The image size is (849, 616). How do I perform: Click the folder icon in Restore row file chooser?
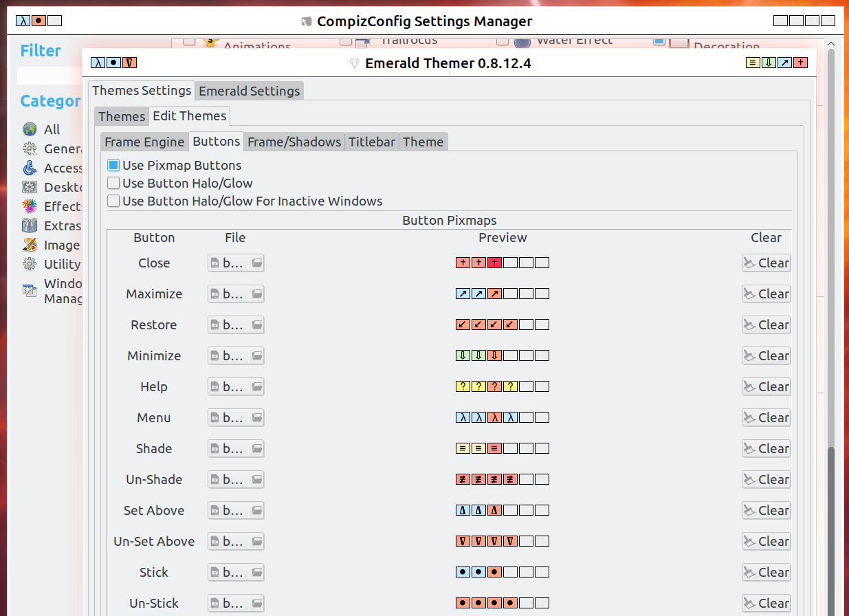tap(256, 325)
